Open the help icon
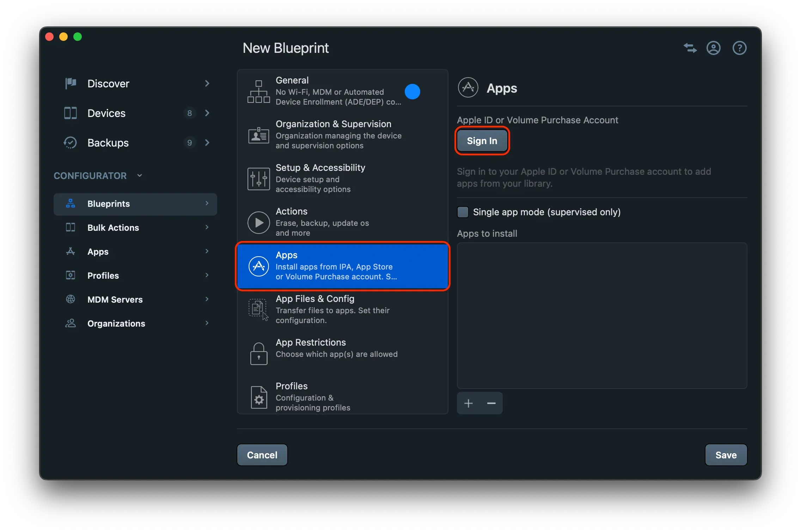The image size is (801, 532). (x=739, y=48)
